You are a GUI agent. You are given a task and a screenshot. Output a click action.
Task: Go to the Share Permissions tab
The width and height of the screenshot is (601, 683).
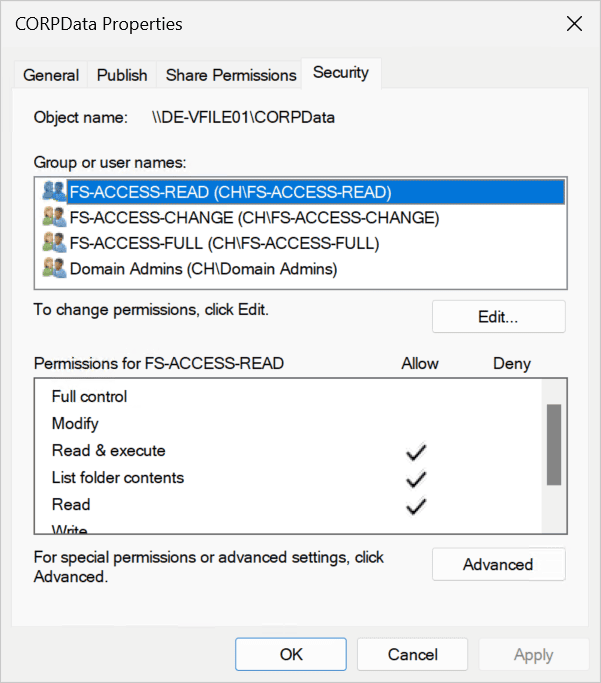tap(231, 75)
